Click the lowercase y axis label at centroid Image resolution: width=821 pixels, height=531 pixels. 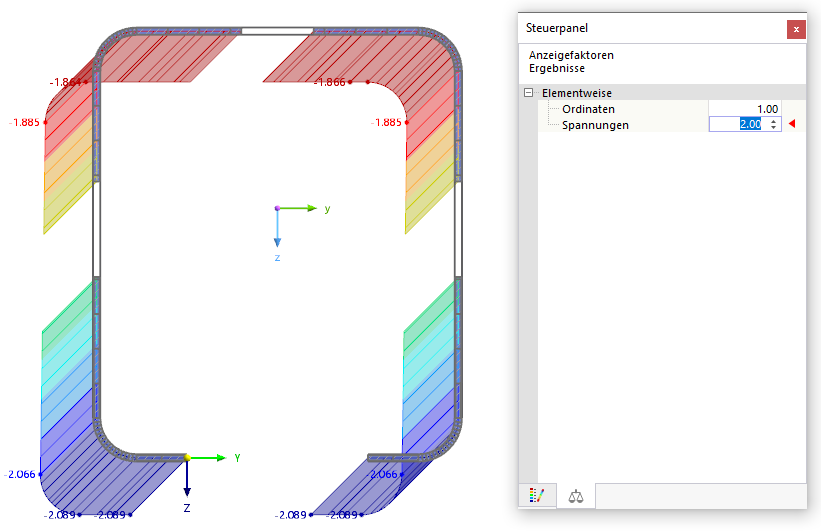pyautogui.click(x=327, y=209)
